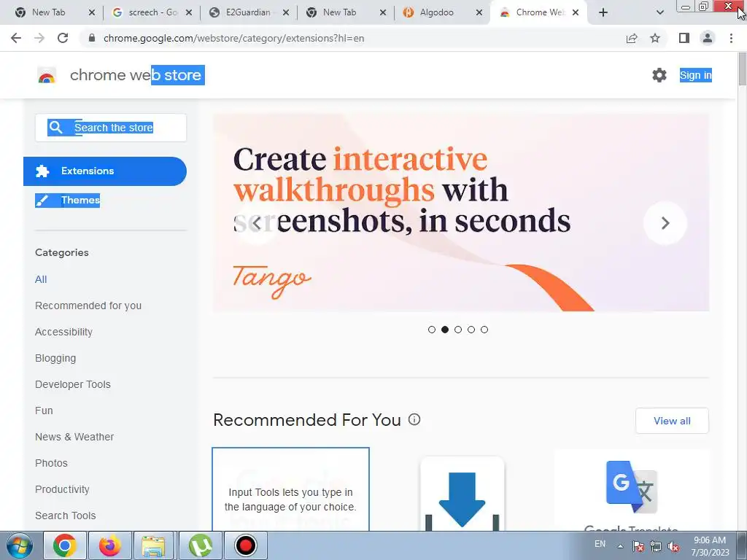Choose the Accessibility category
The height and width of the screenshot is (560, 747).
[x=64, y=332]
